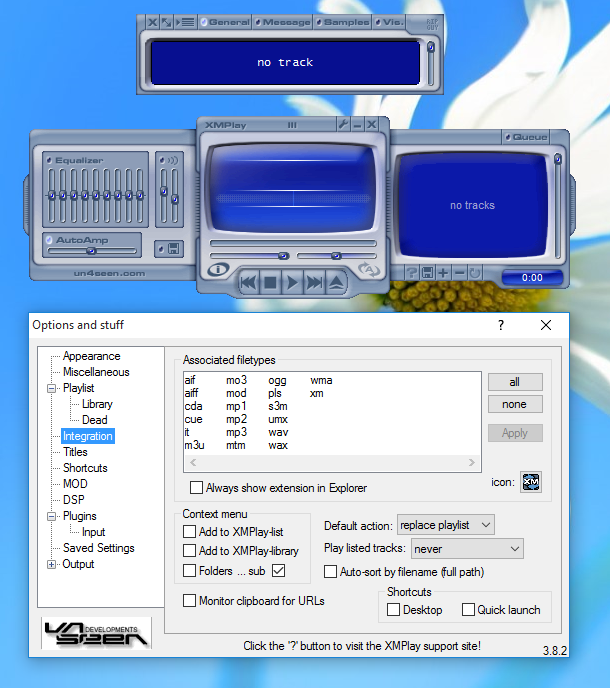
Task: Switch to the Vis. info tab
Action: pyautogui.click(x=389, y=22)
